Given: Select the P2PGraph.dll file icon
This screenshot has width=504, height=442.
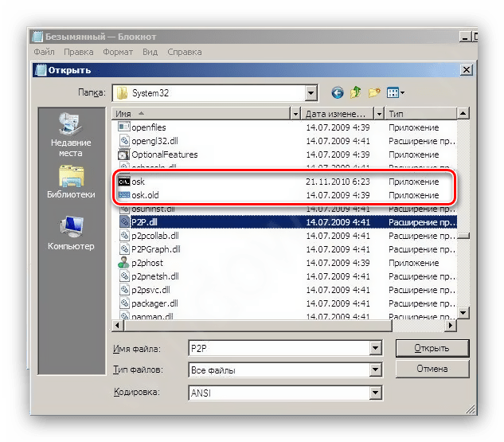Looking at the screenshot, I should coord(124,249).
